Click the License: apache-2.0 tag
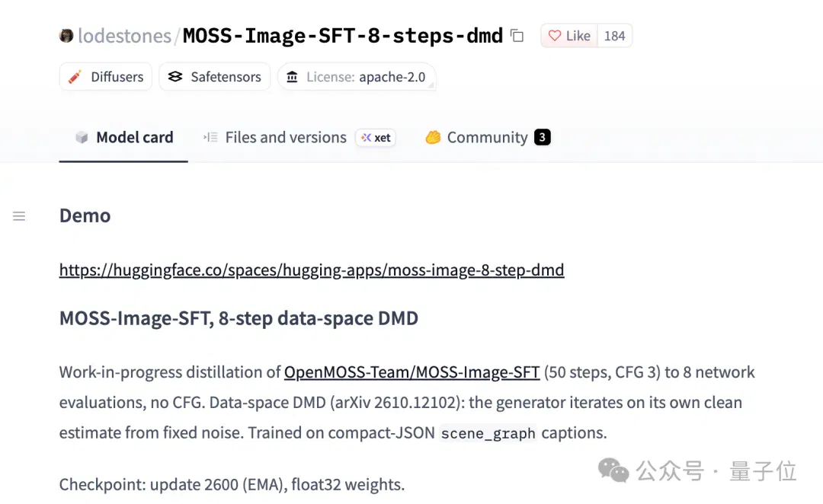The width and height of the screenshot is (823, 504). [357, 77]
